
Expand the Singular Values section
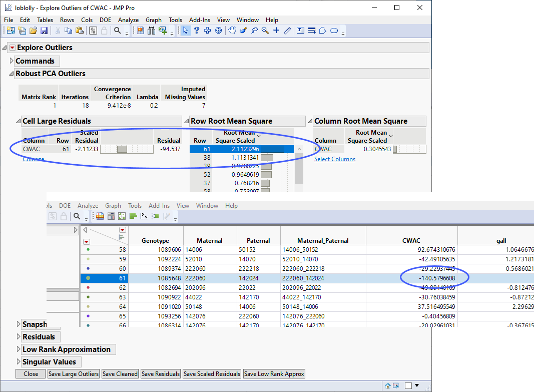[19, 362]
